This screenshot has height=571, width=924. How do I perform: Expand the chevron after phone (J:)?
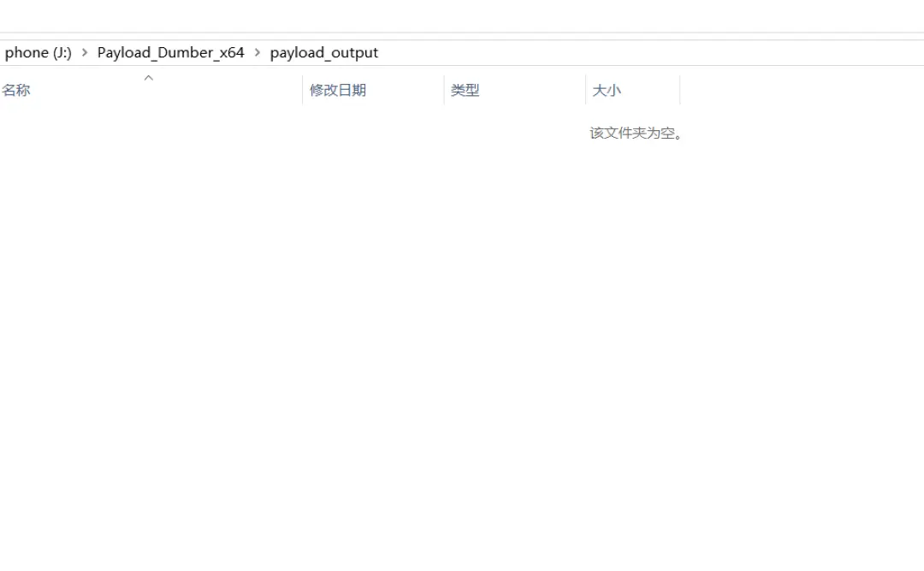point(85,52)
